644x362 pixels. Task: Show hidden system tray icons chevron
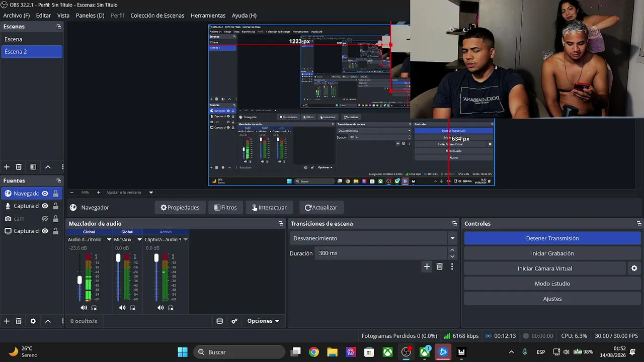[511, 352]
